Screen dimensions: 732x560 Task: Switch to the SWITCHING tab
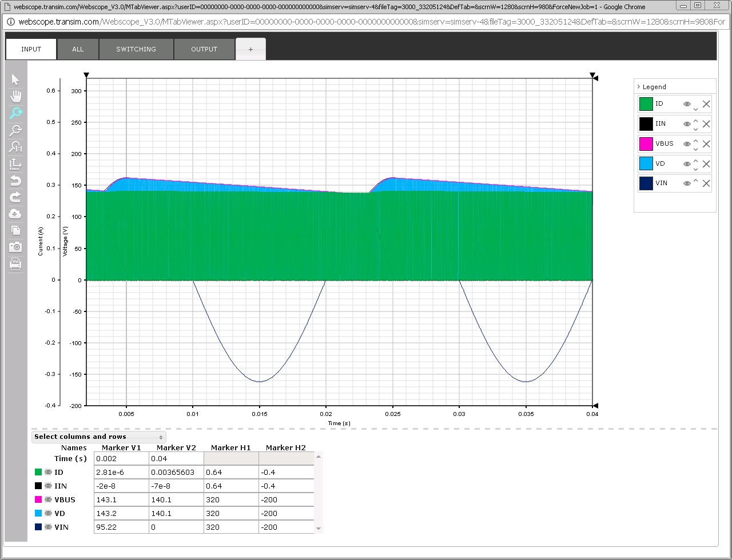(x=136, y=49)
